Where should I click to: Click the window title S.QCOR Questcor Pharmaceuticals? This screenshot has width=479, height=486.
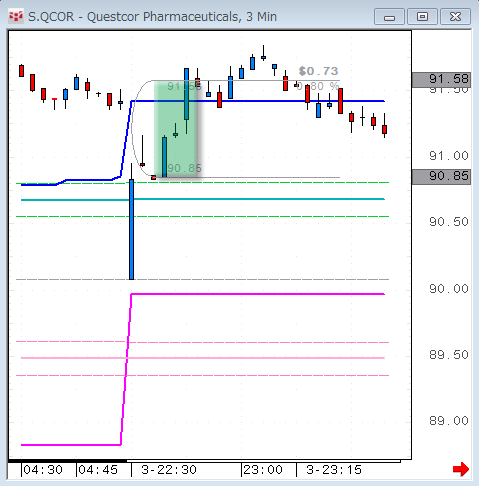[x=152, y=17]
